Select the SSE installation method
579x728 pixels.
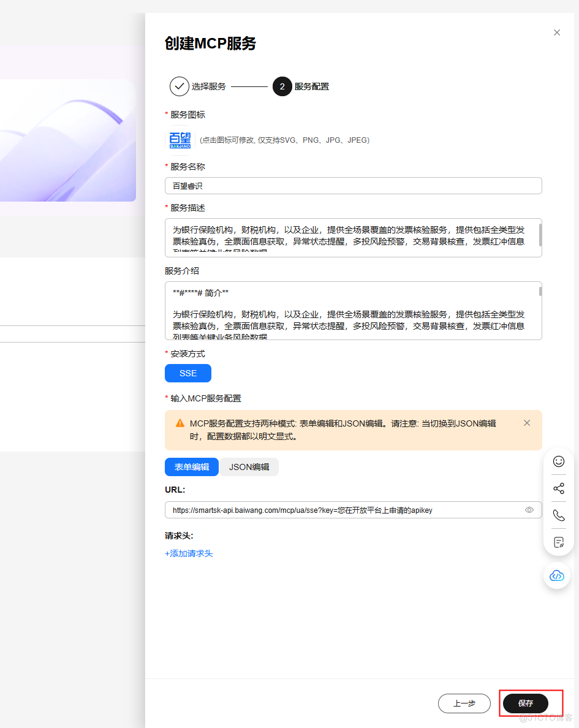point(188,373)
